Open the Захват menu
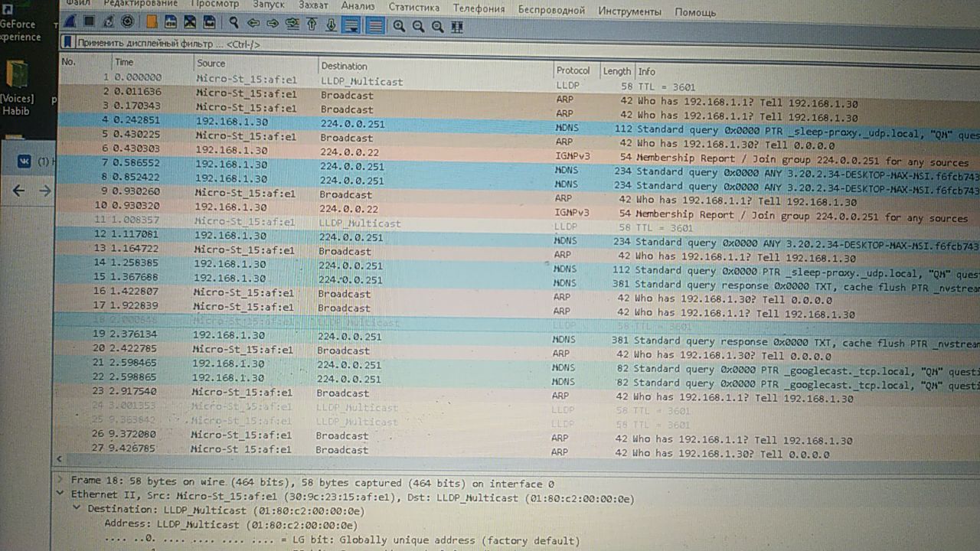The width and height of the screenshot is (980, 551). 312,5
